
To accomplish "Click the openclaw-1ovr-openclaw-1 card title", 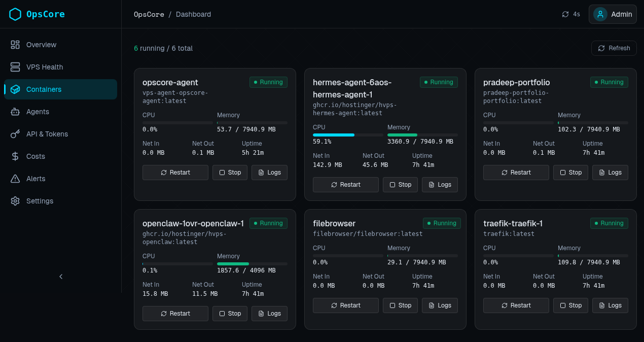I will coord(193,223).
